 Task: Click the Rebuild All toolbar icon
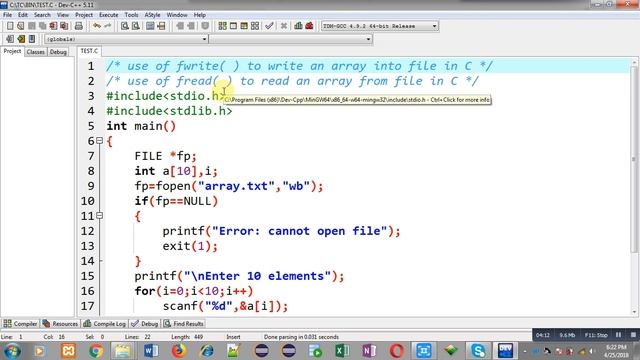255,26
